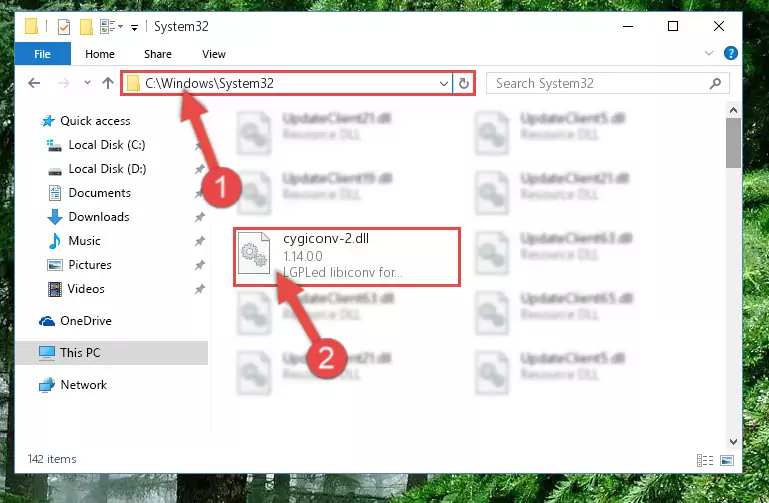Open the Recent locations dropdown arrow
This screenshot has width=769, height=503.
[x=87, y=82]
